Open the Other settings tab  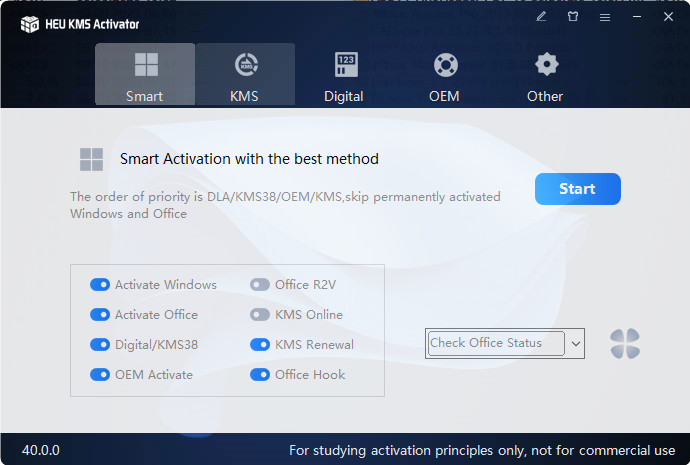tap(545, 77)
